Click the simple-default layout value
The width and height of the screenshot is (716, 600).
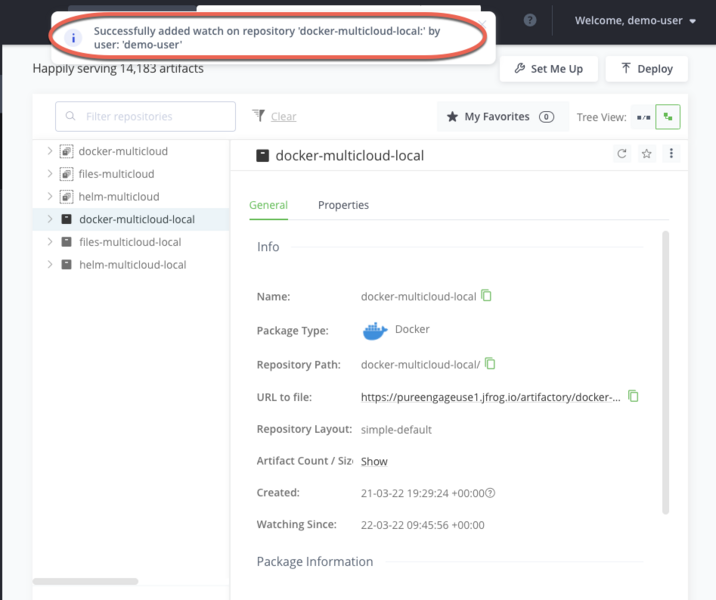pos(396,430)
